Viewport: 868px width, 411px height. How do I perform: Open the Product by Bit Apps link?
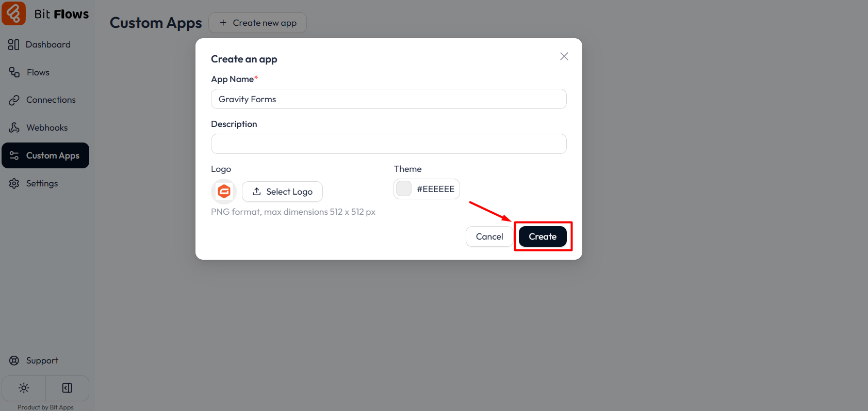45,407
